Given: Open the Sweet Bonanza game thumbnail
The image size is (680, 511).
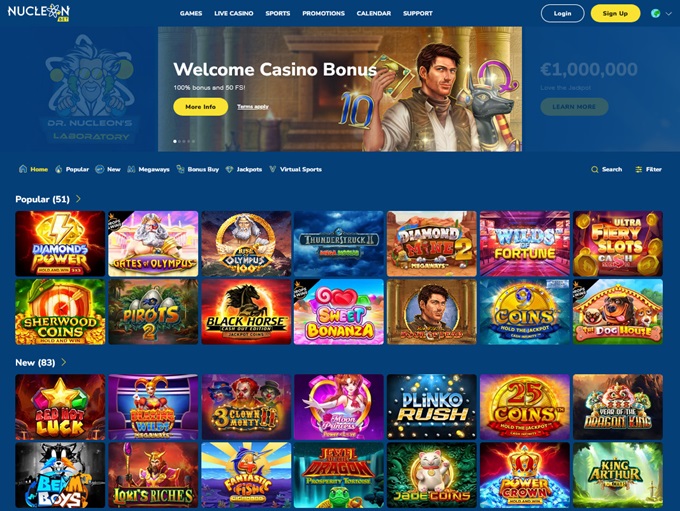Looking at the screenshot, I should (339, 312).
